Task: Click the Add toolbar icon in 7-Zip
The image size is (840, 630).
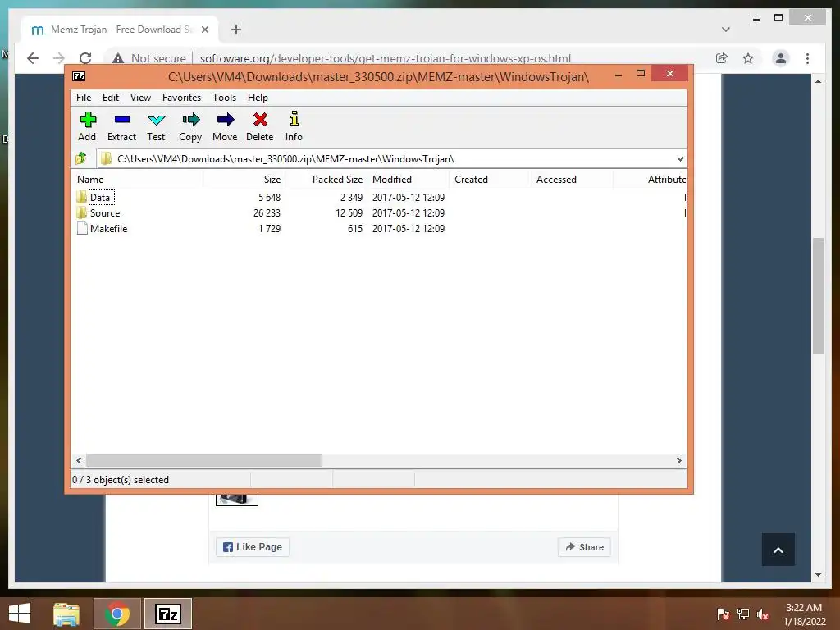Action: coord(87,126)
